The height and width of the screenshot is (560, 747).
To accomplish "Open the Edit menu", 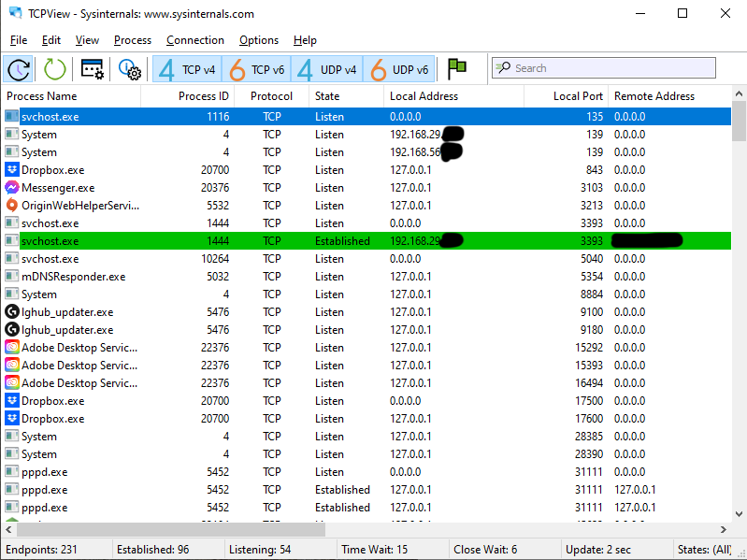I will coord(51,40).
